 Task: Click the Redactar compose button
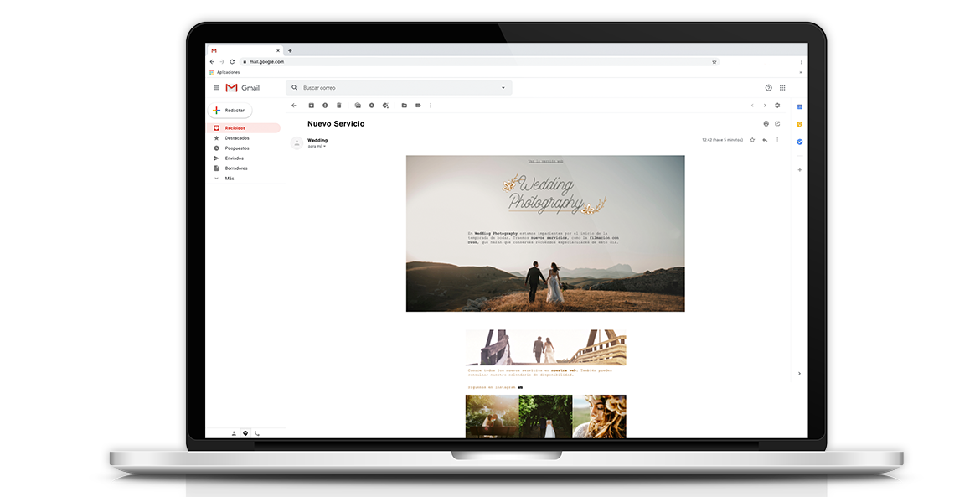point(230,111)
